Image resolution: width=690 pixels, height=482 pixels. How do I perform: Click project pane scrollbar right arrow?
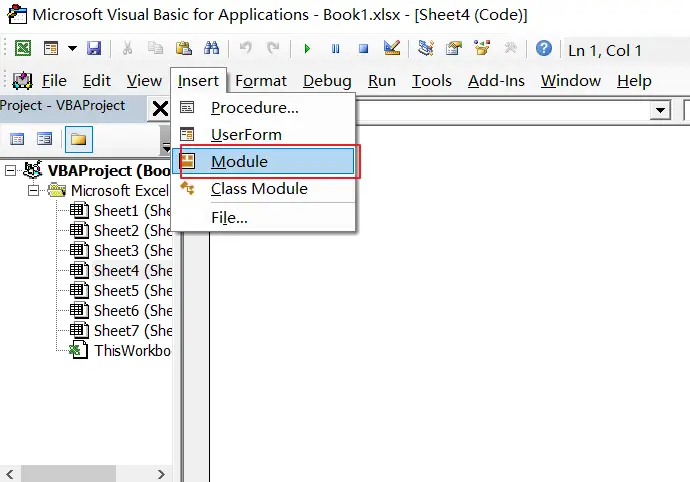click(161, 474)
